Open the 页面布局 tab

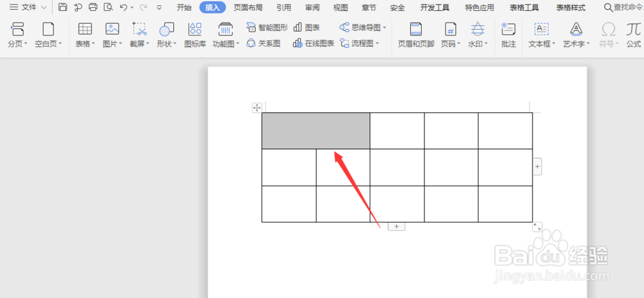[x=248, y=7]
